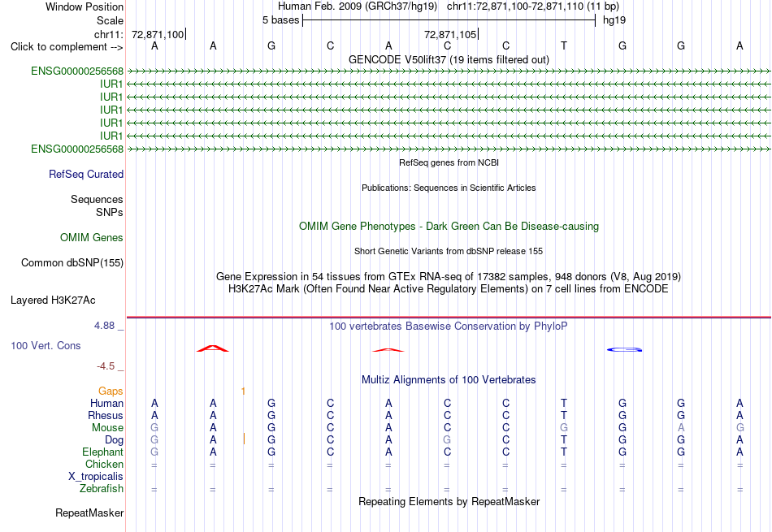Click the 72,871,105 position marker
772x532 pixels.
(450, 34)
